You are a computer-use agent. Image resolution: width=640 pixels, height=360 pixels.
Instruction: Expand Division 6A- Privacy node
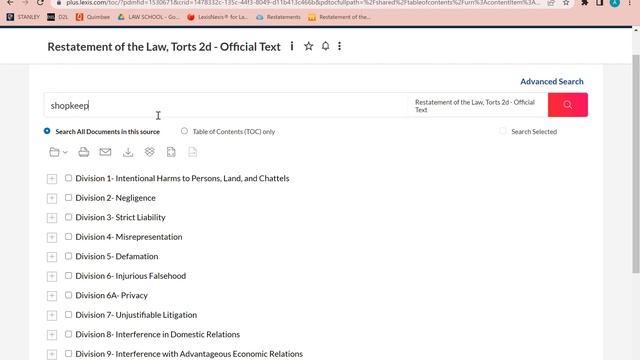click(x=52, y=296)
